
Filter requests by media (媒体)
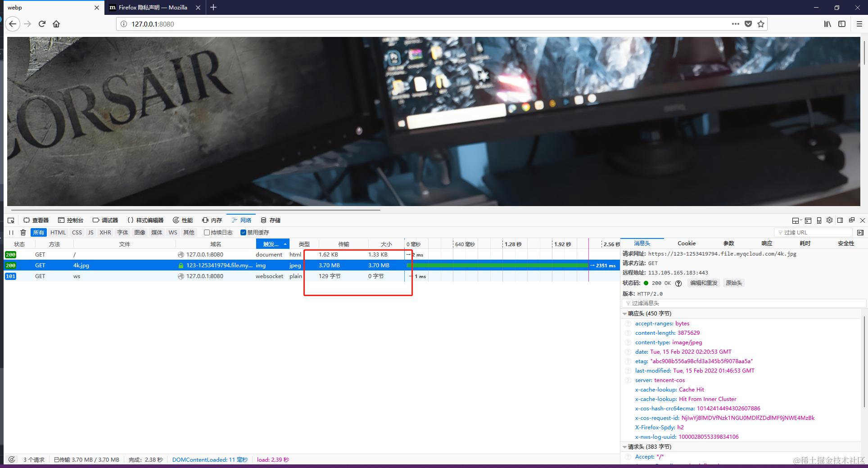(x=157, y=233)
